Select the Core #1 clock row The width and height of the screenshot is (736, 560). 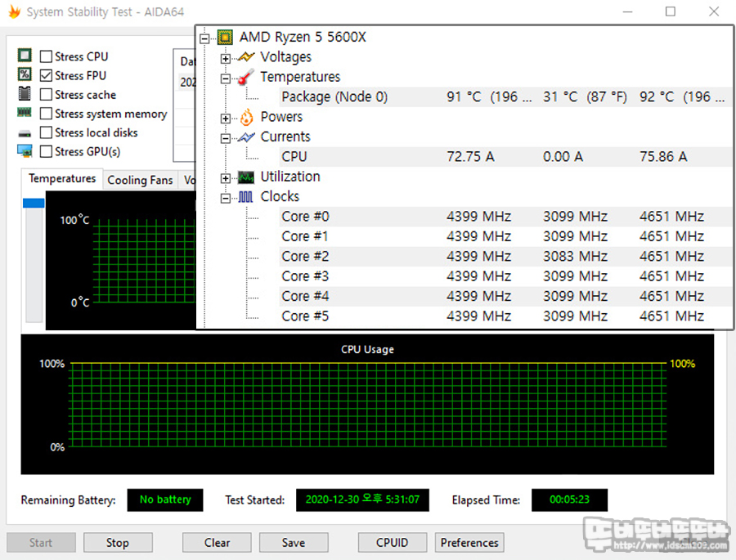505,236
